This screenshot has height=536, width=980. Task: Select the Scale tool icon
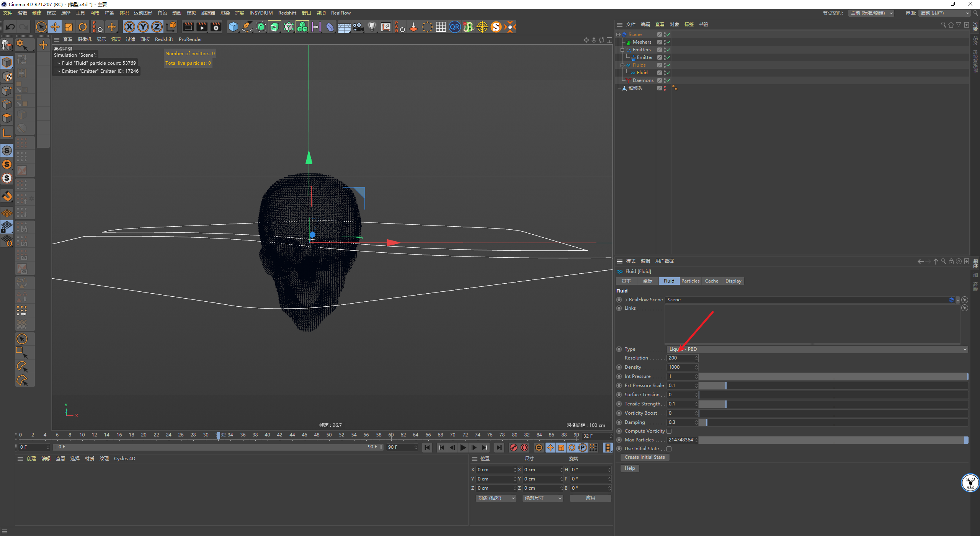coord(69,27)
